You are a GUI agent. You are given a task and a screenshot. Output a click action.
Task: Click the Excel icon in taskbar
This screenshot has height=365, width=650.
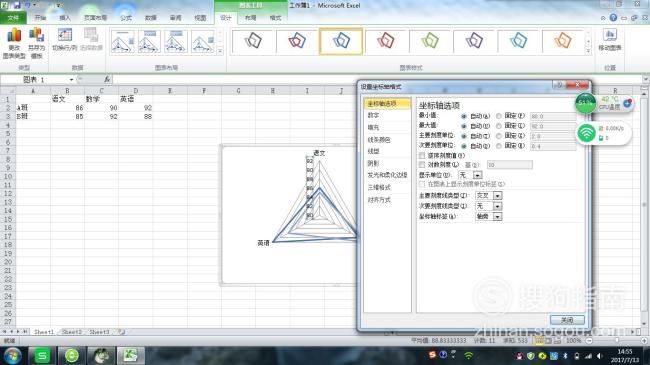[131, 355]
